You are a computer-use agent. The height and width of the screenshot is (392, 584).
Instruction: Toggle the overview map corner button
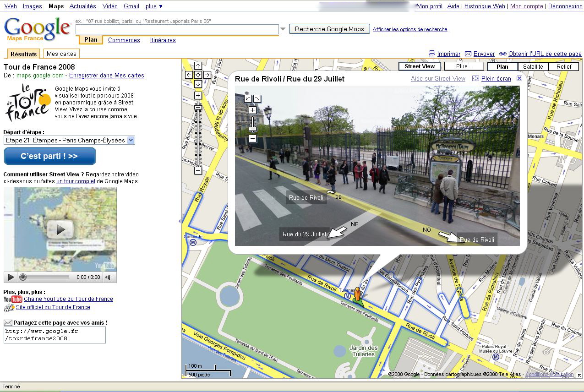point(579,375)
